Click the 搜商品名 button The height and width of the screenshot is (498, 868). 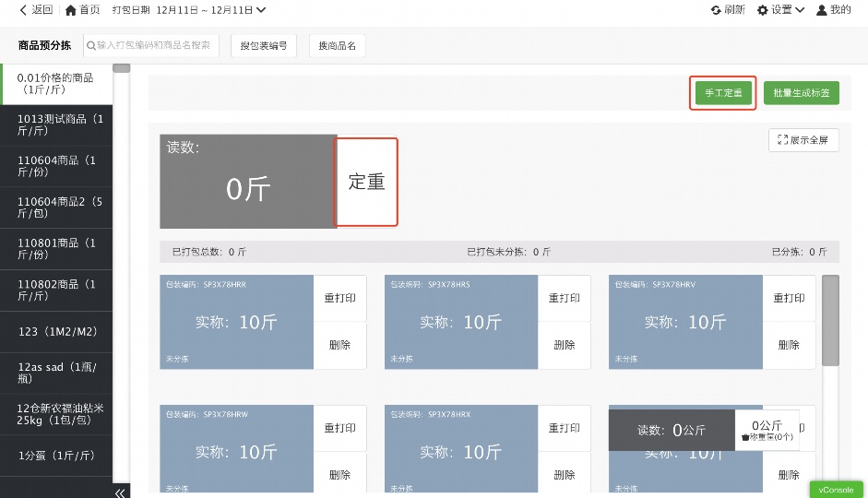[x=337, y=46]
